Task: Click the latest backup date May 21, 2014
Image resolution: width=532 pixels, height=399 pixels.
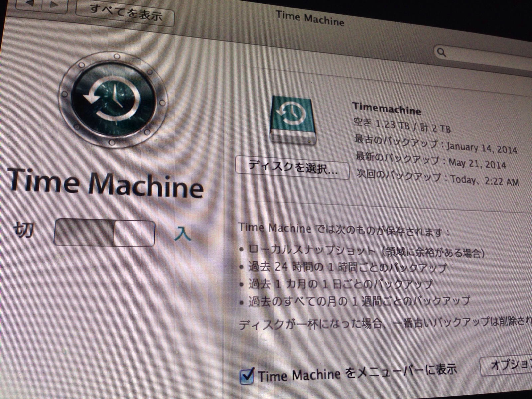Action: point(477,164)
